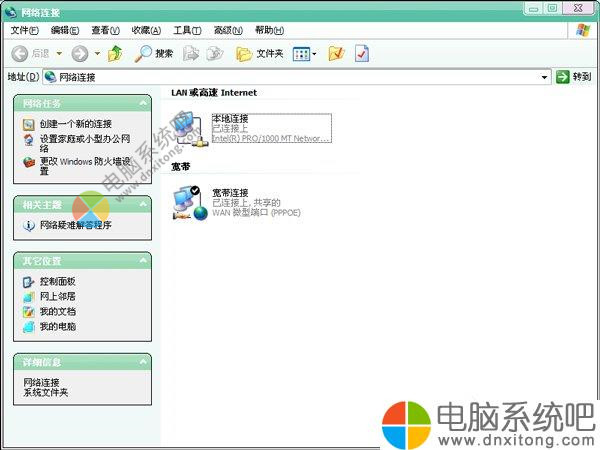This screenshot has width=600, height=450.
Task: Click the folder-with-checkmark toolbar icon
Action: tap(337, 54)
